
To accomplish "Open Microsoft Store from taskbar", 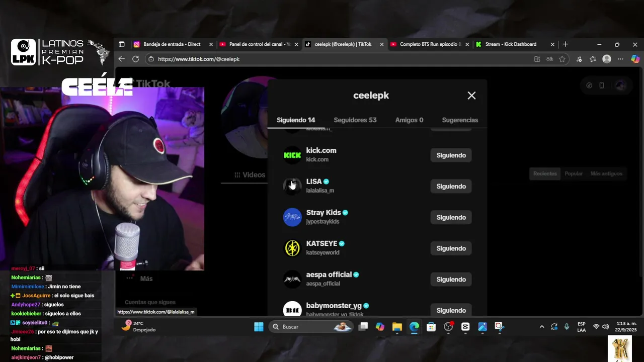I will click(431, 327).
